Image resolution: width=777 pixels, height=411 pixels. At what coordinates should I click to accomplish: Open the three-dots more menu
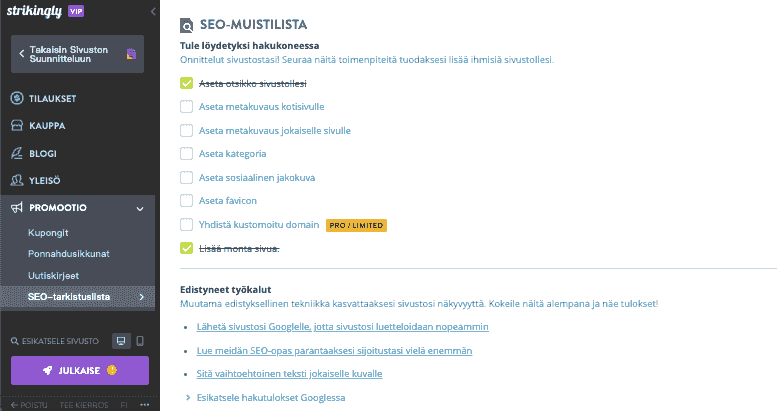145,405
